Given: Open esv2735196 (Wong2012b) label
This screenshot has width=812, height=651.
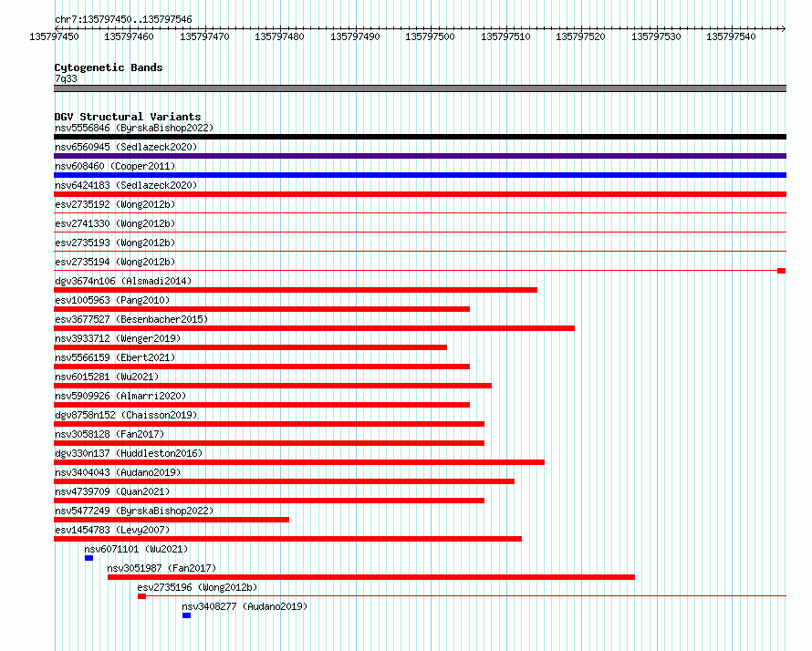Looking at the screenshot, I should click(197, 587).
